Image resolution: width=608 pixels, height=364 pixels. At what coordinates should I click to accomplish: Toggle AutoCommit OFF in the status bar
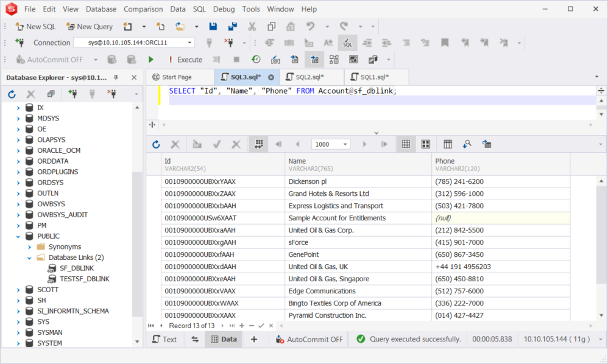tap(309, 339)
